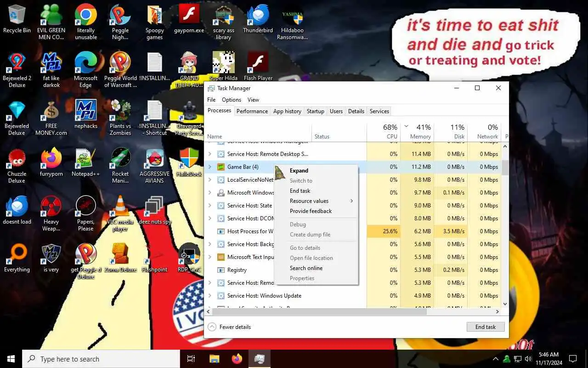Open the Task View taskbar button

[191, 359]
